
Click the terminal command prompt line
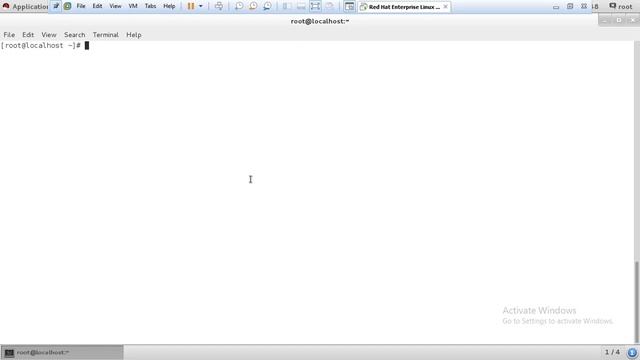[45, 45]
